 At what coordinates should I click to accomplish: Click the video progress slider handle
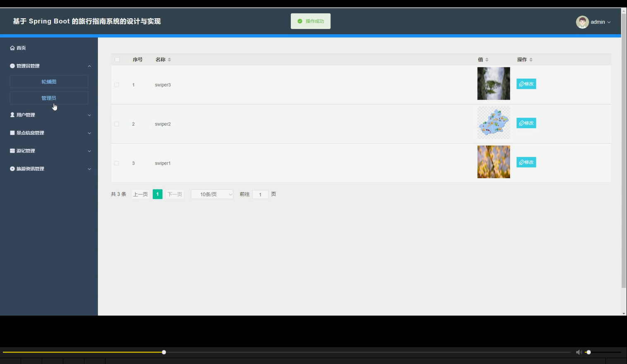pyautogui.click(x=164, y=352)
